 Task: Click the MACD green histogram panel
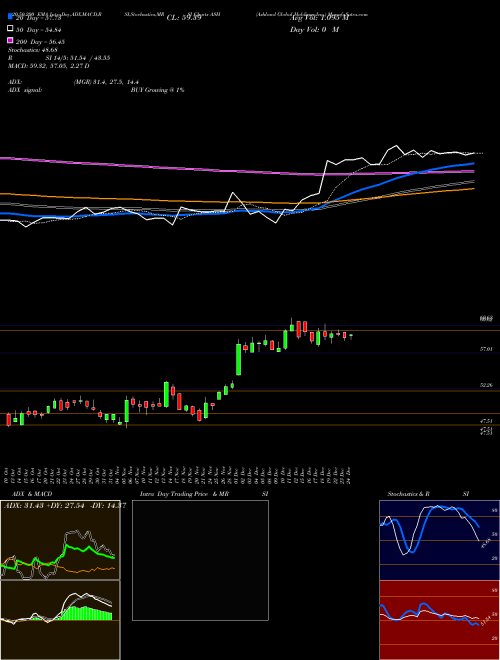[x=60, y=620]
